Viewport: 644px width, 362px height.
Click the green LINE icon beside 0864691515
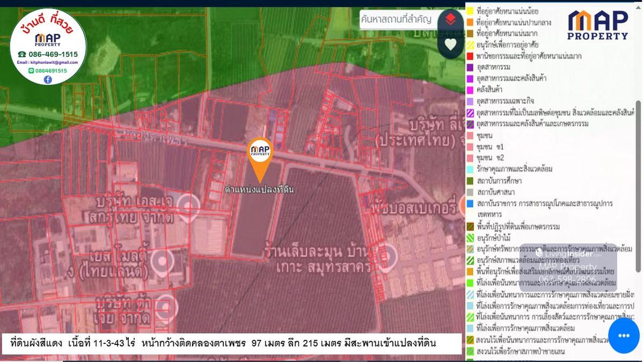[32, 71]
